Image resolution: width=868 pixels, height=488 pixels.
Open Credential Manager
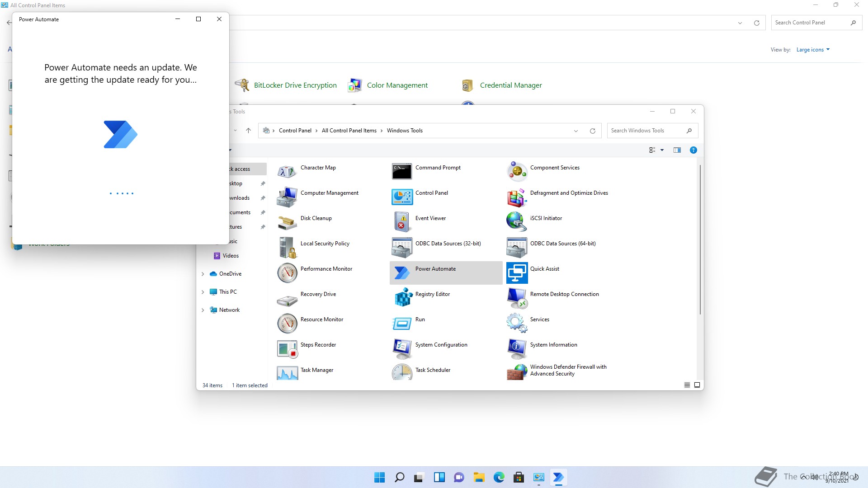point(501,85)
